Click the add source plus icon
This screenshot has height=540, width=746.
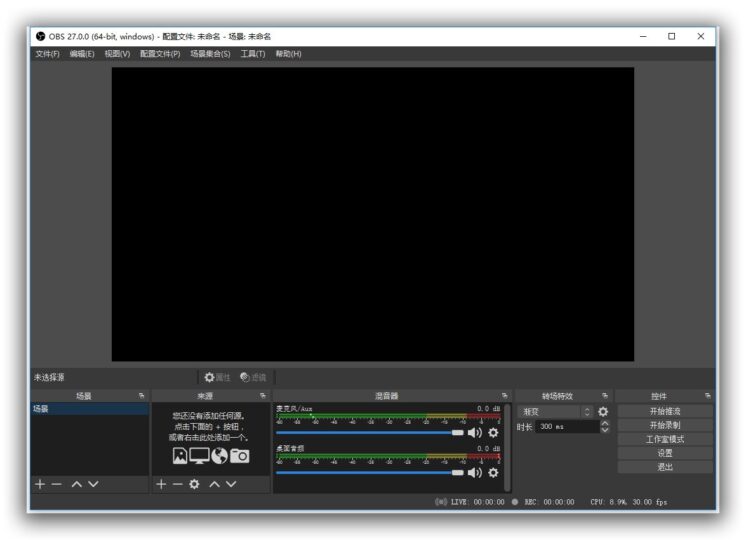tap(161, 484)
